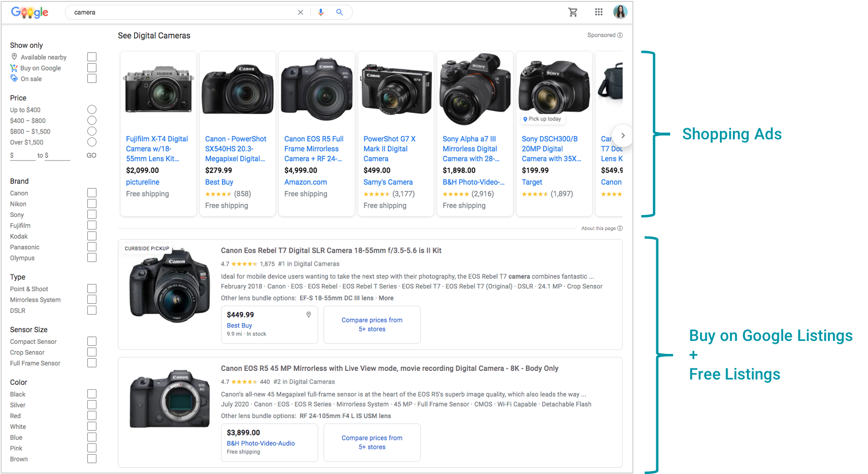868x474 pixels.
Task: Advance the shopping ads carousel with arrow
Action: (623, 135)
